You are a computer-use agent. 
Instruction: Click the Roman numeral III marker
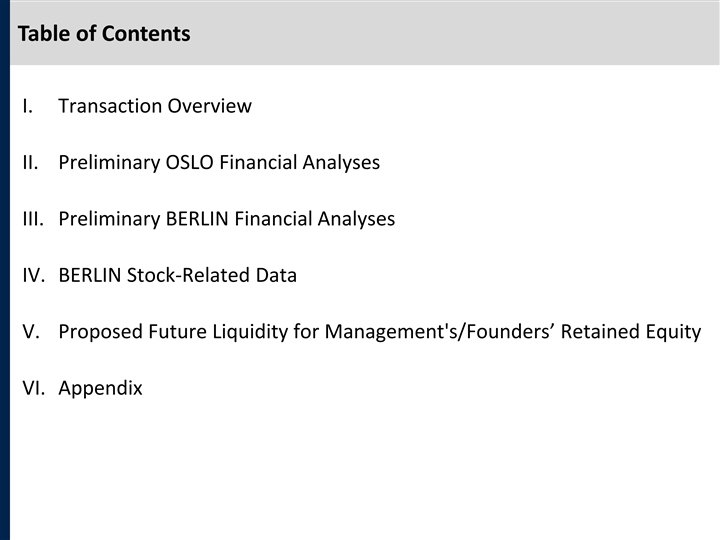pos(32,219)
